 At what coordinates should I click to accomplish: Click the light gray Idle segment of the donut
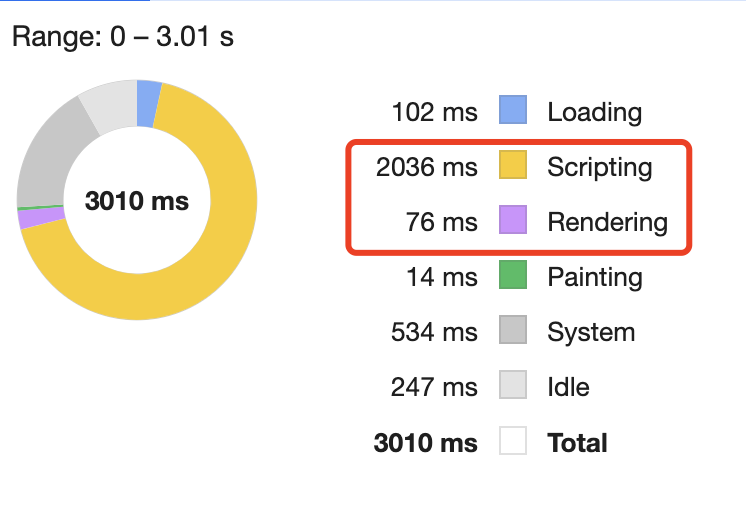pos(107,104)
